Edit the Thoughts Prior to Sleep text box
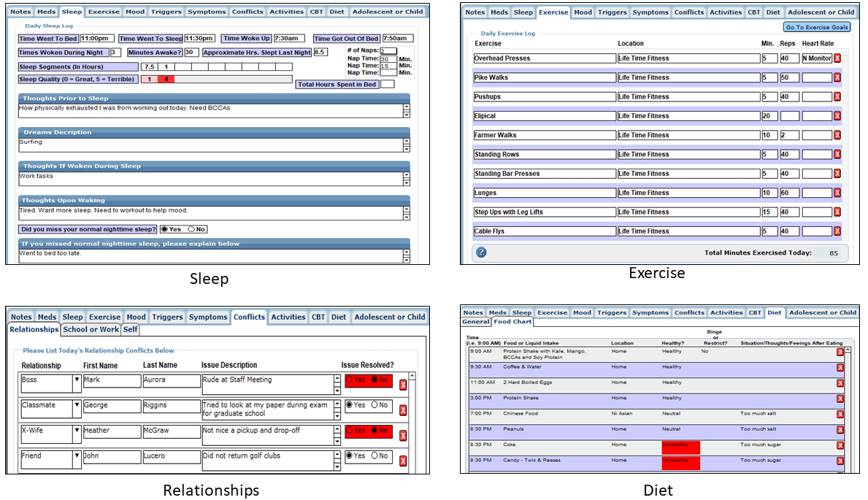This screenshot has height=500, width=868. 210,111
